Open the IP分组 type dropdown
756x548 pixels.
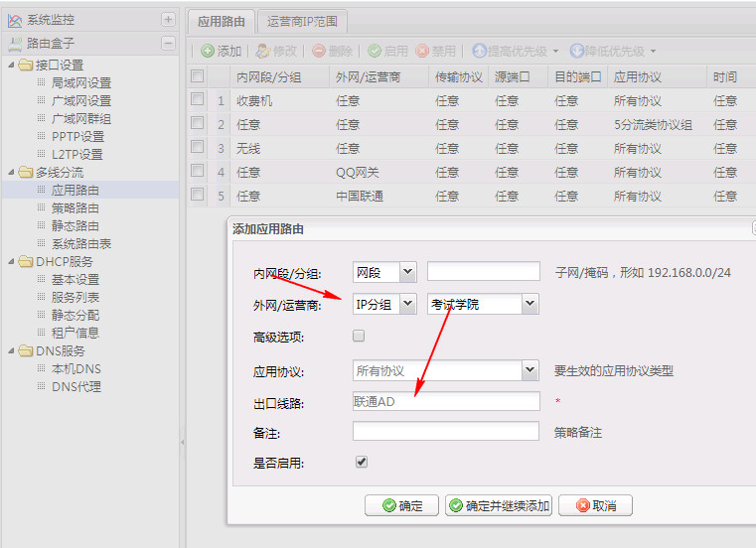[x=408, y=304]
